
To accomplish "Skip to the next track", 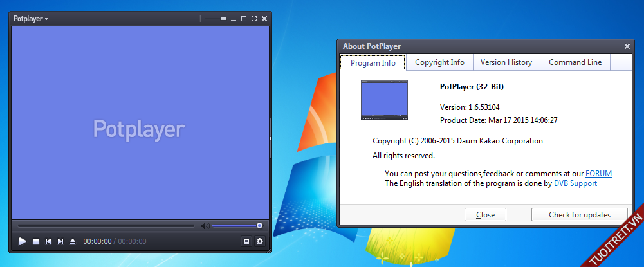I will [x=60, y=241].
